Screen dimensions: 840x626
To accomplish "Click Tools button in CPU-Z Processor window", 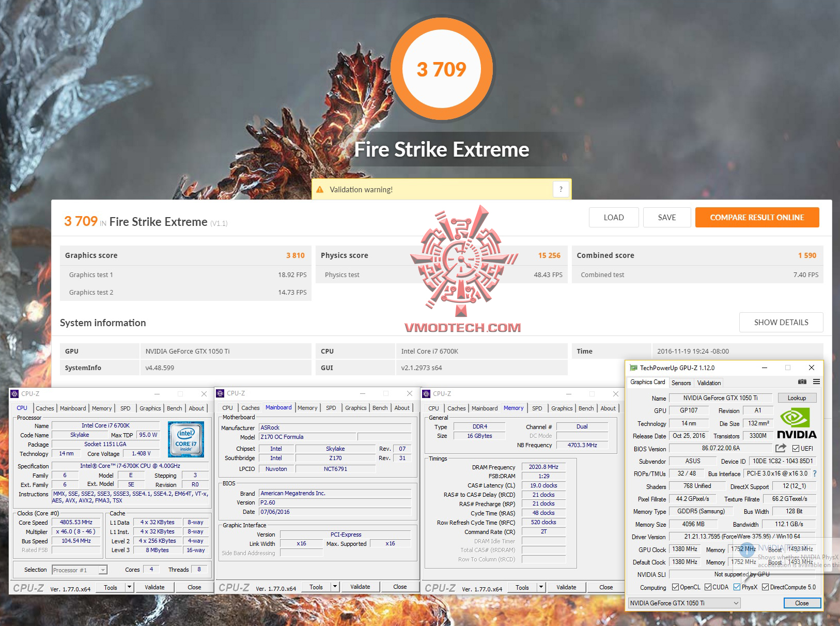I will tap(111, 587).
